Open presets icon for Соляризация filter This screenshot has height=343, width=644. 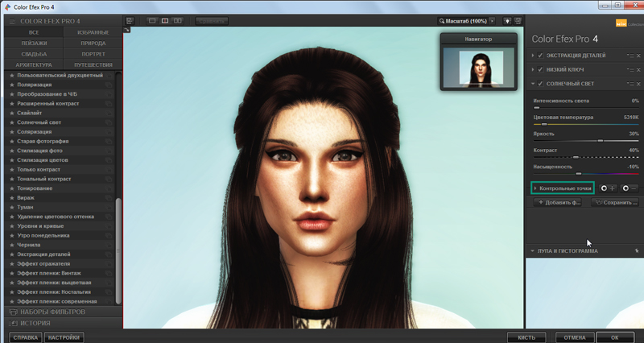109,132
